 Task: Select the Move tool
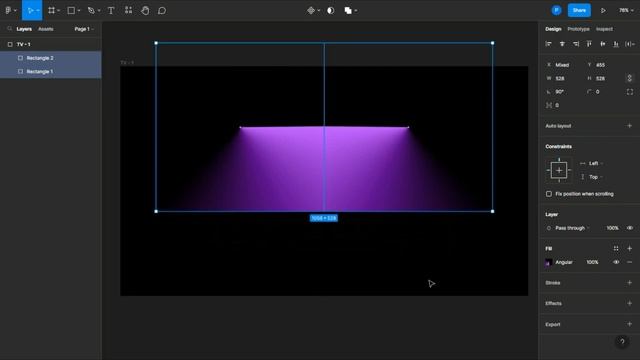[x=30, y=11]
